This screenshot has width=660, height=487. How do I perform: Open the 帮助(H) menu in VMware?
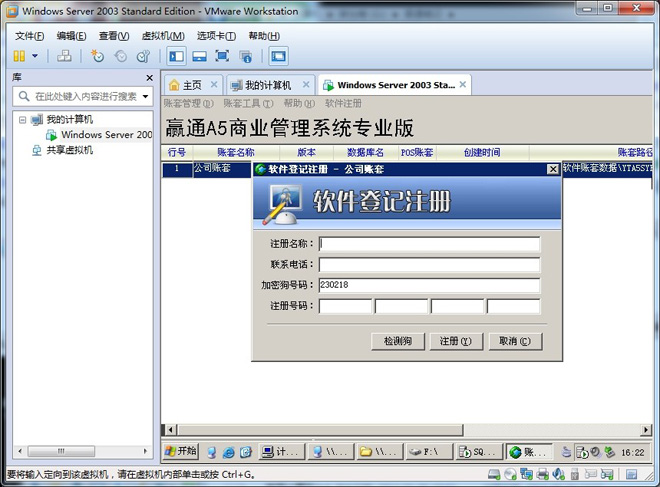264,36
